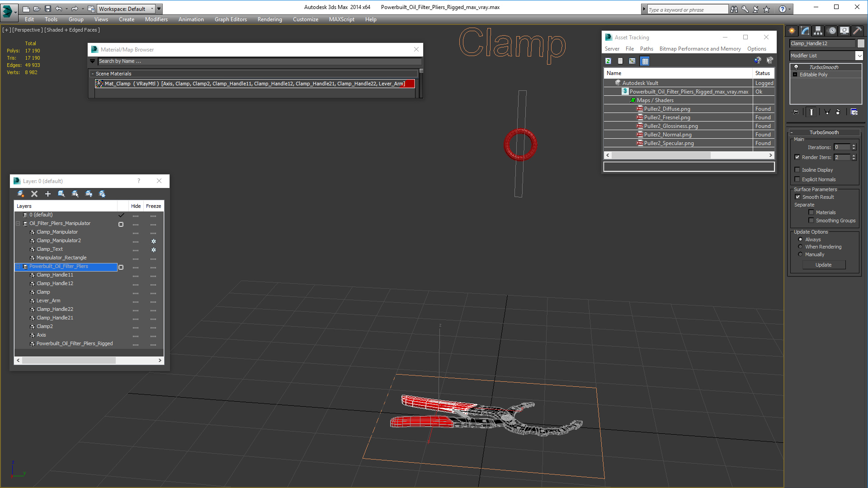Toggle the Smooth Result checkbox
The image size is (868, 488).
tap(798, 197)
